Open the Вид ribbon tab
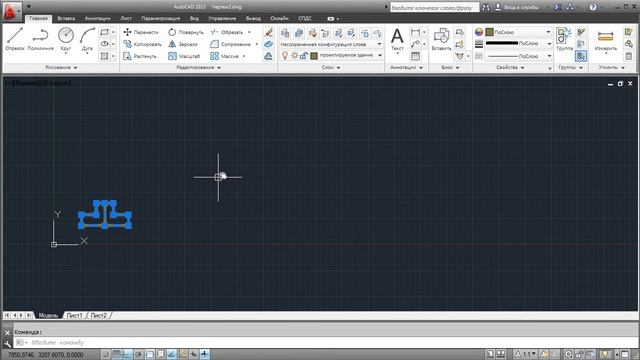 (194, 18)
